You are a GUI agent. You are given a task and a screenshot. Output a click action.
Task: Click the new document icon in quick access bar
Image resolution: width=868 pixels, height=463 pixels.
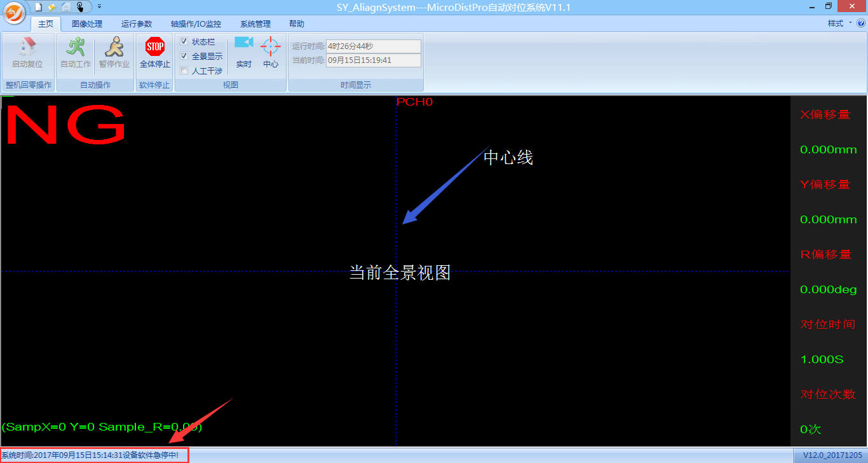pyautogui.click(x=38, y=6)
